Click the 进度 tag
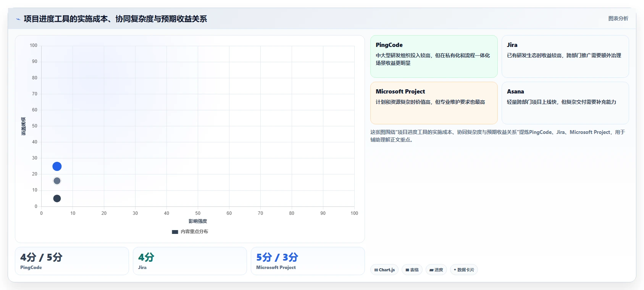 pos(436,270)
